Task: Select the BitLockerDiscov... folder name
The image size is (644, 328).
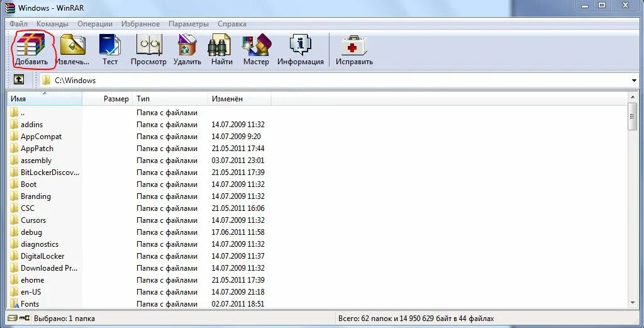Action: click(x=50, y=172)
